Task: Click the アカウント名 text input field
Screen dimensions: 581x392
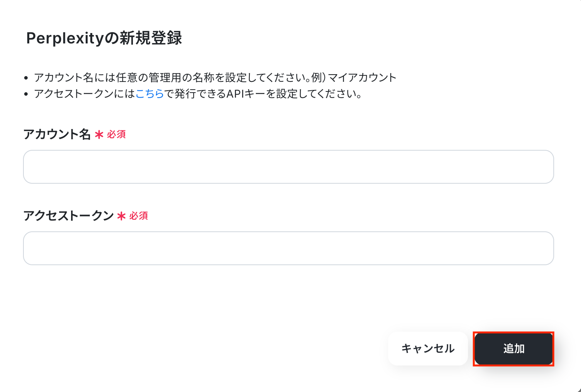Action: (x=288, y=167)
